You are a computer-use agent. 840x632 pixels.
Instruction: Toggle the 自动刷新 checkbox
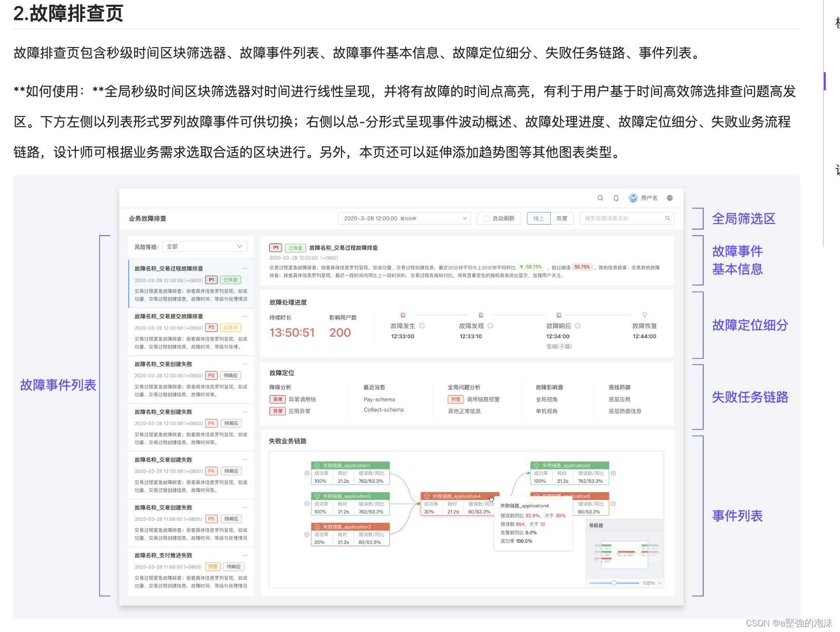tap(486, 219)
